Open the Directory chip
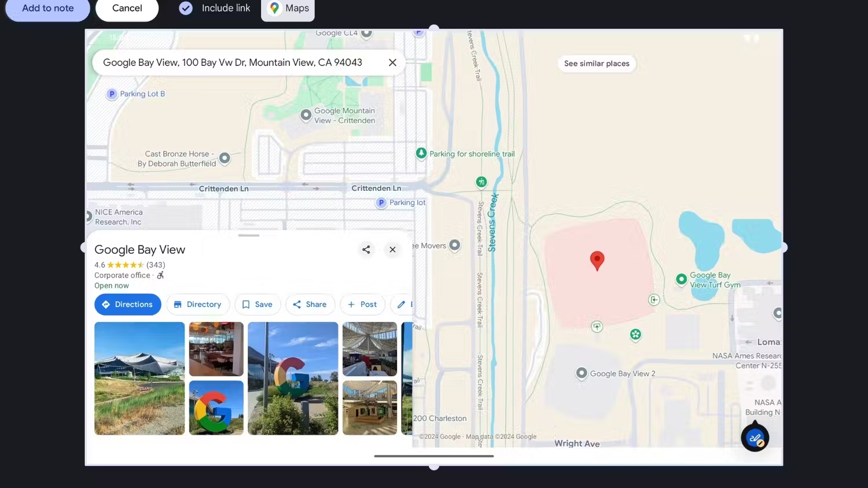 [x=197, y=304]
